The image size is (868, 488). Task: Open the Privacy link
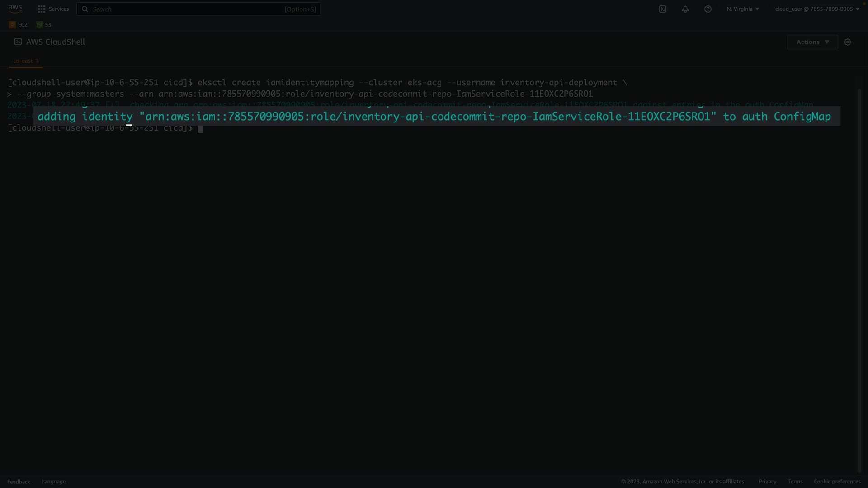pyautogui.click(x=767, y=482)
